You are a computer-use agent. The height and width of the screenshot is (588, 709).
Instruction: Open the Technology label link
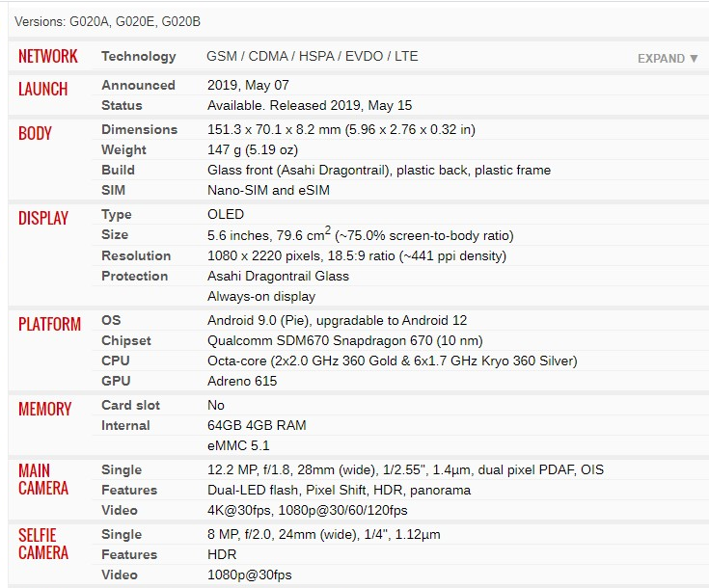tap(138, 57)
